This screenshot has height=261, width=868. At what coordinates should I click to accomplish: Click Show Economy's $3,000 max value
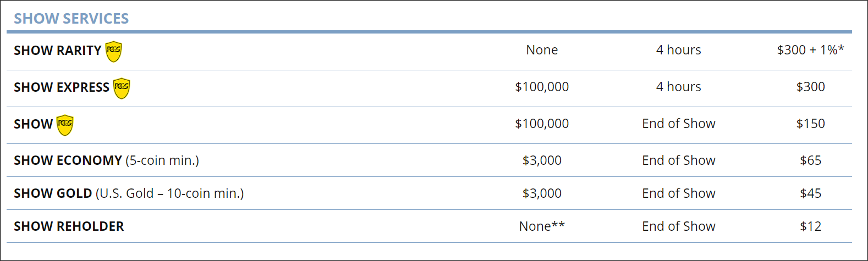[x=542, y=160]
